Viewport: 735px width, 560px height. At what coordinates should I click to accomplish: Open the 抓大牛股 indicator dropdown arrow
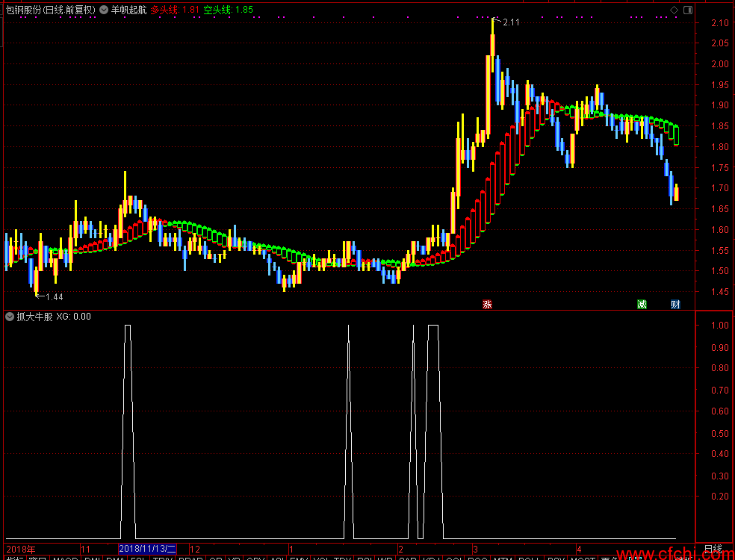click(10, 317)
